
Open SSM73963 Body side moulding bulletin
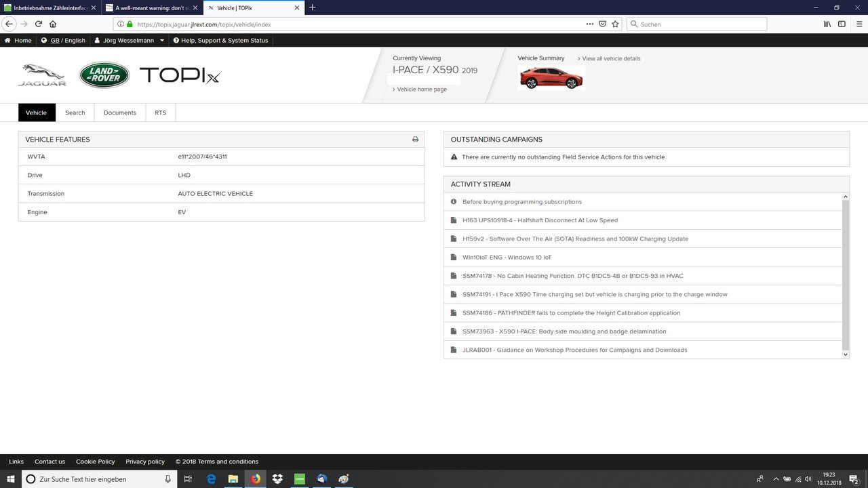pyautogui.click(x=564, y=331)
